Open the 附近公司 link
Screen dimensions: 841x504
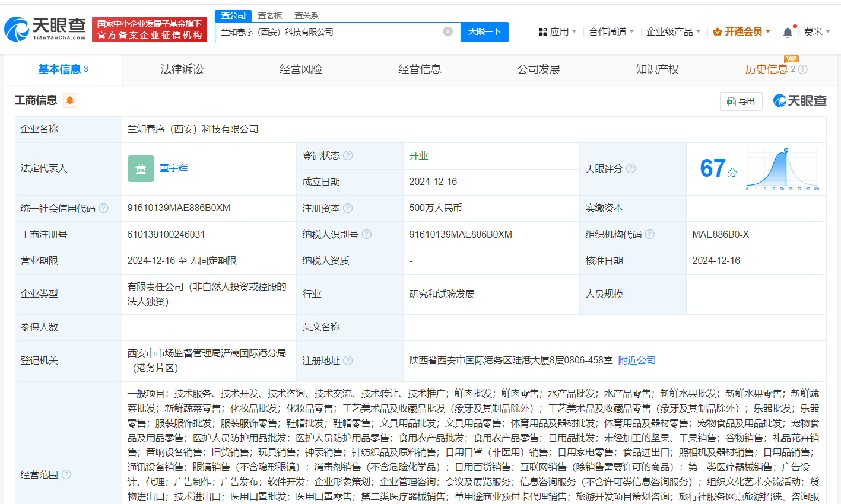[x=637, y=361]
